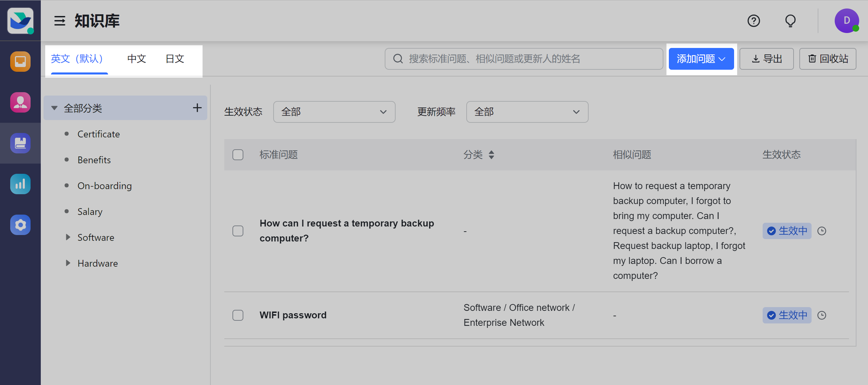Check the checkbox for the backup computer question
This screenshot has height=385, width=868.
pyautogui.click(x=238, y=231)
